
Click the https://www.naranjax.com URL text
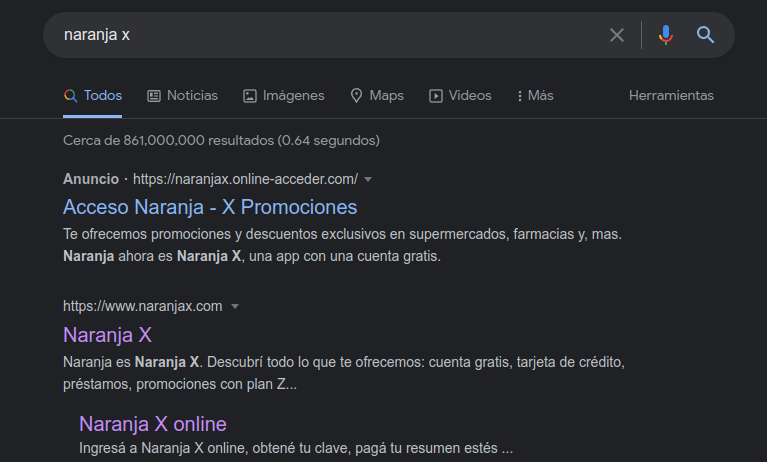[x=142, y=306]
